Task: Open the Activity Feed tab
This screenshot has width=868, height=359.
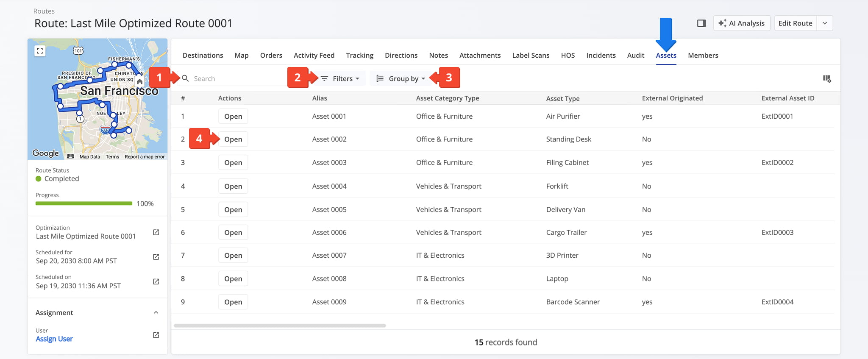Action: click(x=314, y=55)
